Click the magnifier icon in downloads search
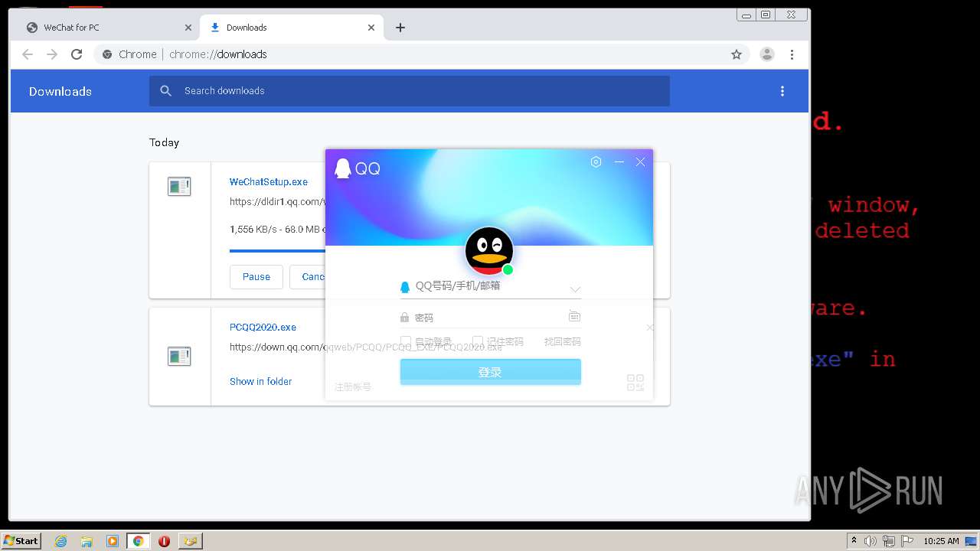Screen dimensions: 980x551 click(165, 91)
